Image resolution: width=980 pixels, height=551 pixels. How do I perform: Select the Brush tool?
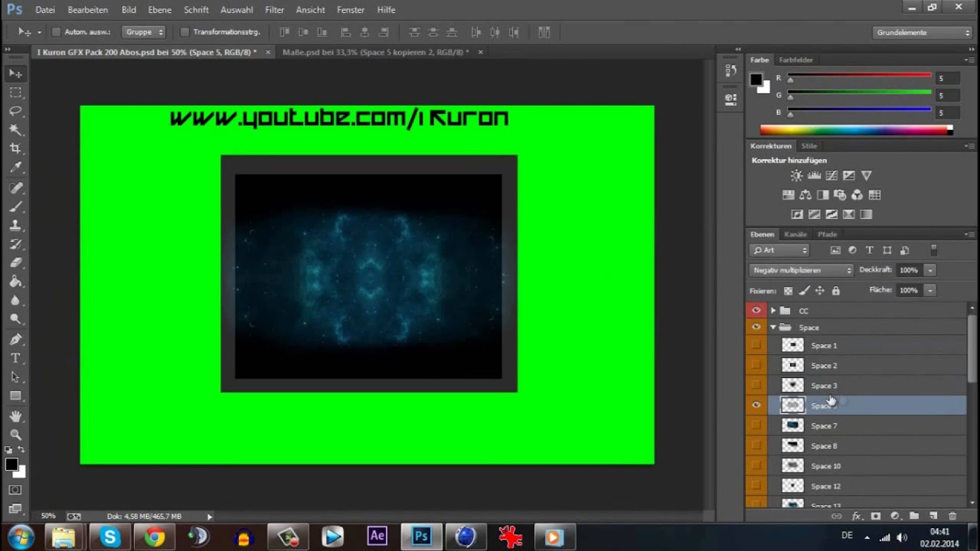15,207
